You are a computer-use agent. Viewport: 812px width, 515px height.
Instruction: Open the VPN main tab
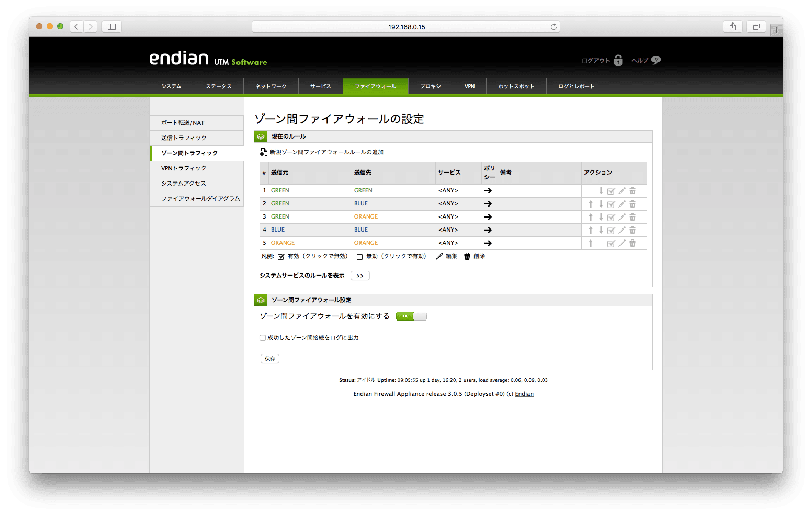click(470, 86)
